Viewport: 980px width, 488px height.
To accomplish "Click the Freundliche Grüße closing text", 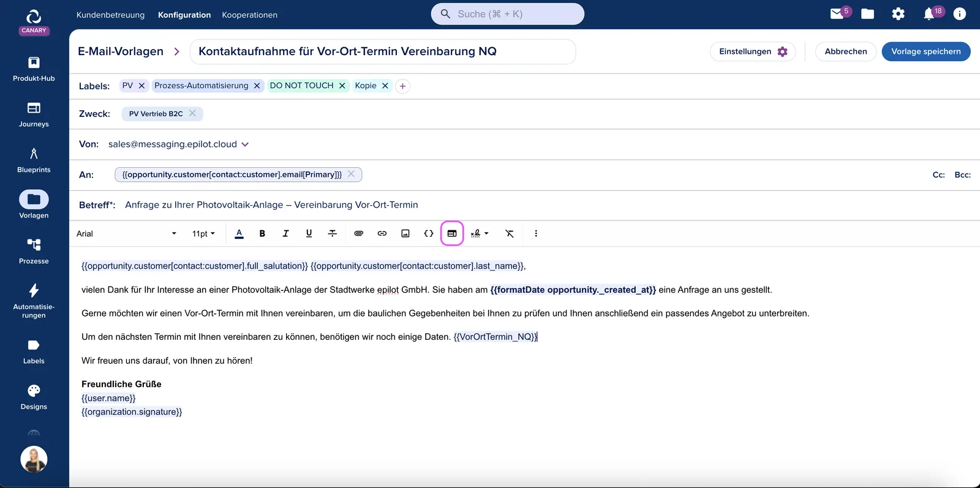I will click(121, 384).
